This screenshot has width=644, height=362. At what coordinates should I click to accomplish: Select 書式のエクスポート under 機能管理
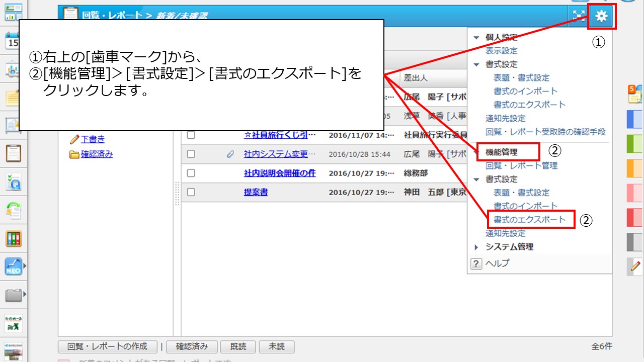[529, 220]
